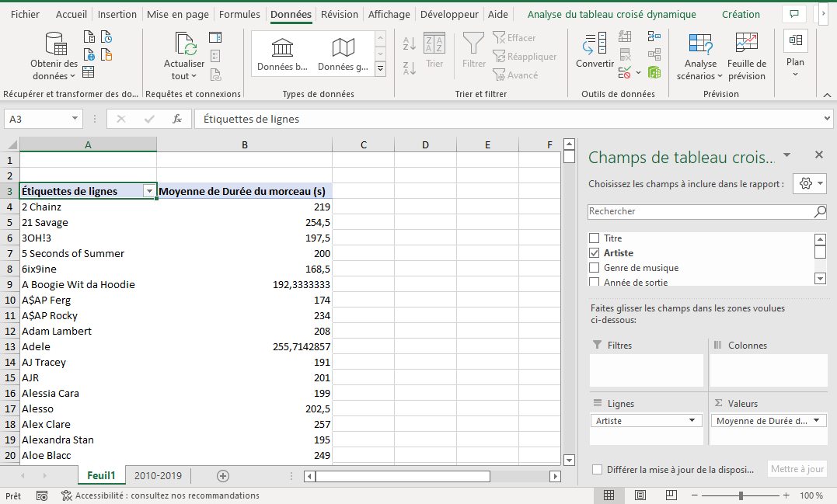Open the Name Box dropdown
The height and width of the screenshot is (504, 837).
pyautogui.click(x=75, y=118)
